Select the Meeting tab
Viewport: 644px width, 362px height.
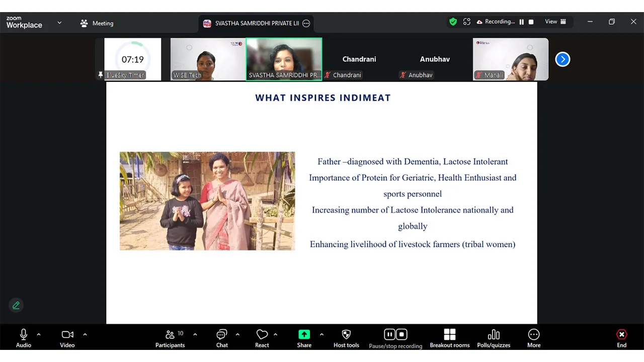97,23
